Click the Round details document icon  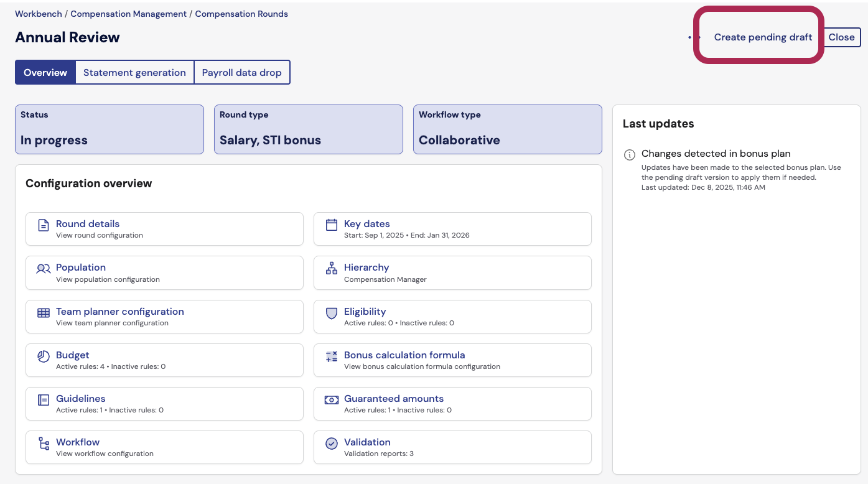pos(44,225)
